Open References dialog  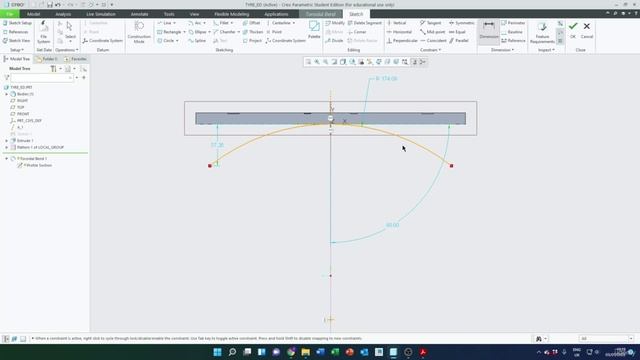[x=16, y=32]
